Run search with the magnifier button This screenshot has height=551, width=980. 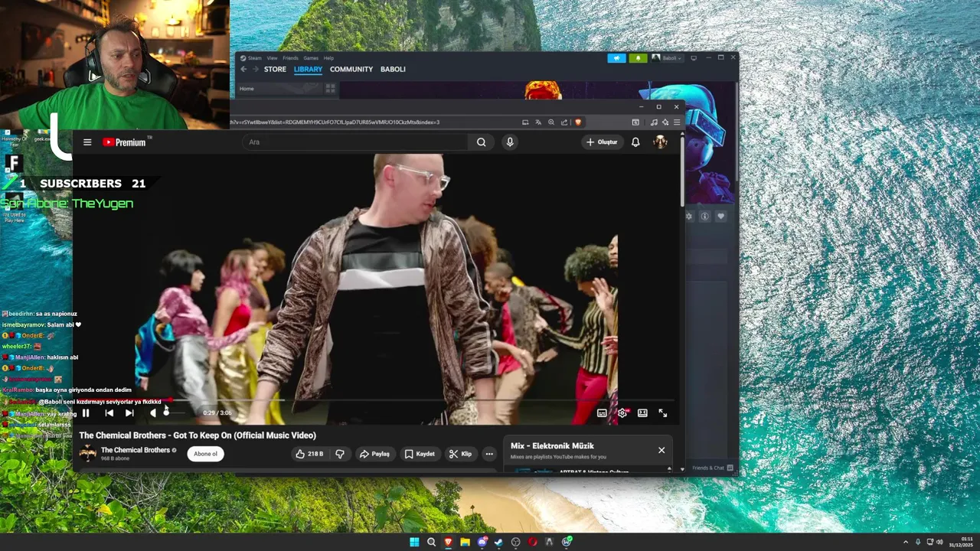tap(481, 142)
